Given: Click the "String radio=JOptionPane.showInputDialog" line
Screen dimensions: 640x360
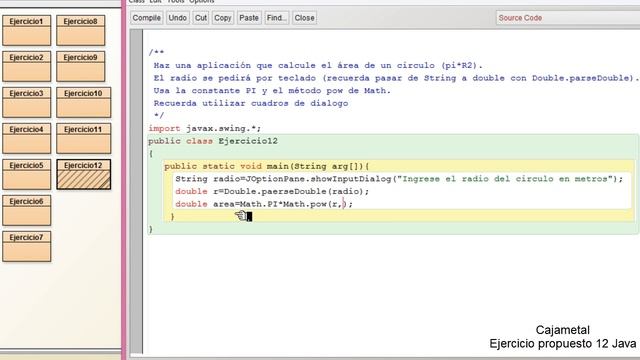Looking at the screenshot, I should click(x=399, y=179).
